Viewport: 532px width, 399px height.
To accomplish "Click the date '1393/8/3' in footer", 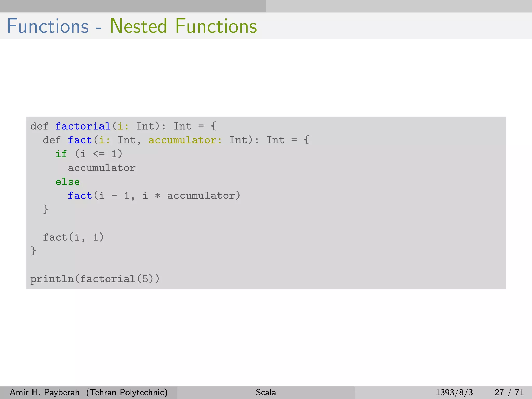I will pyautogui.click(x=454, y=392).
